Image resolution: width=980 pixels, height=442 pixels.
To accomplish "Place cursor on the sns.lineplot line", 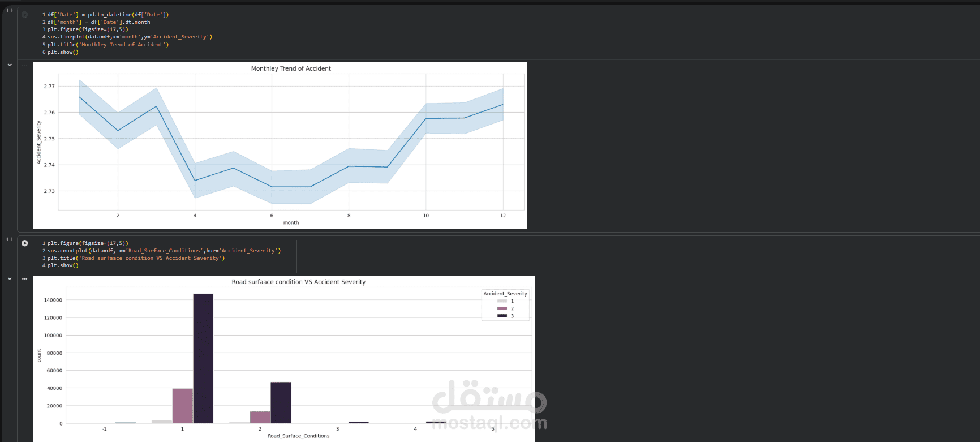I will (x=130, y=37).
